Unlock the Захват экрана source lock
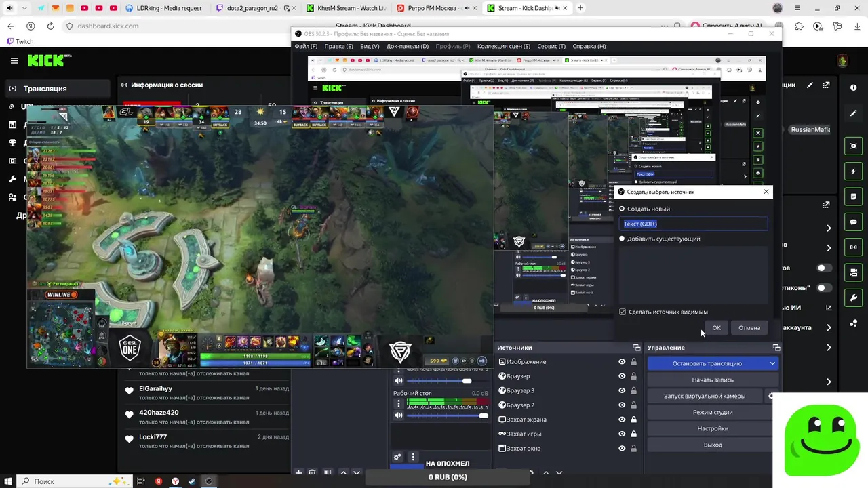This screenshot has width=868, height=488. pos(633,420)
